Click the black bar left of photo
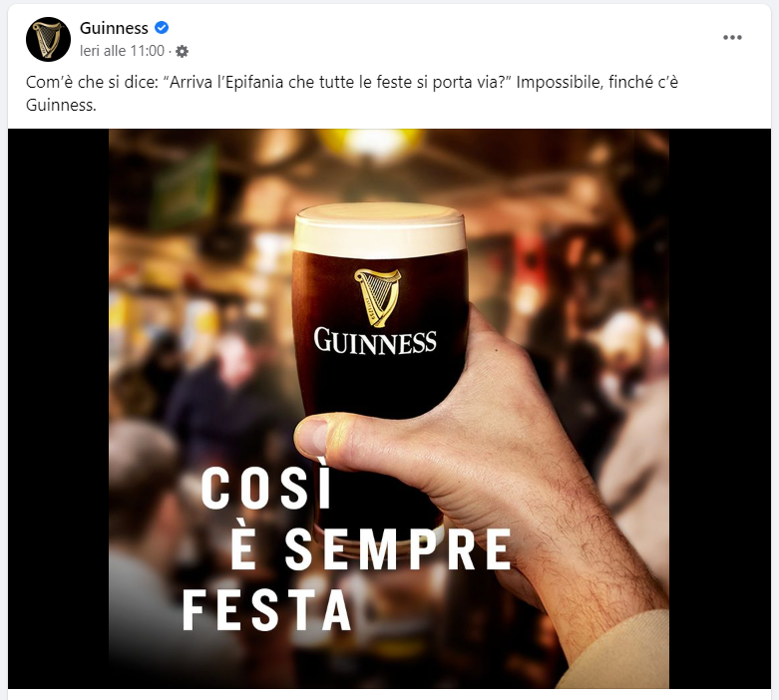Viewport: 779px width, 700px height. point(58,409)
